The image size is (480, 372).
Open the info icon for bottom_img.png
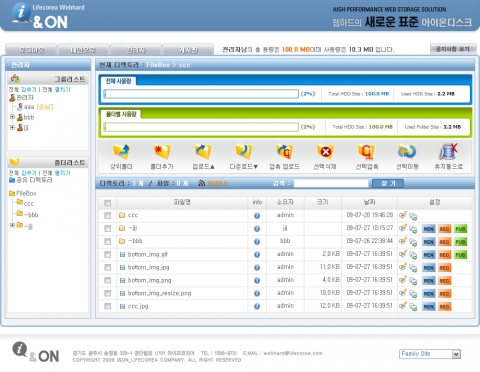[257, 280]
